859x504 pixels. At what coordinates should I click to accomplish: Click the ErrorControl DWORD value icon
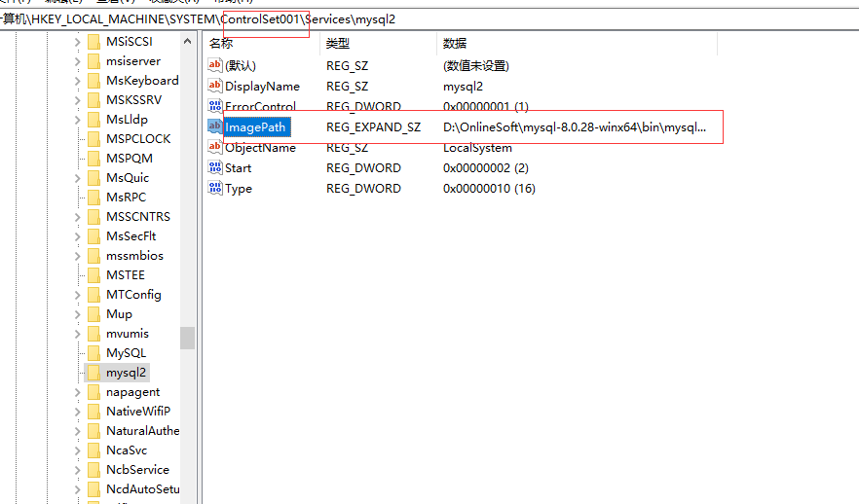(x=214, y=106)
